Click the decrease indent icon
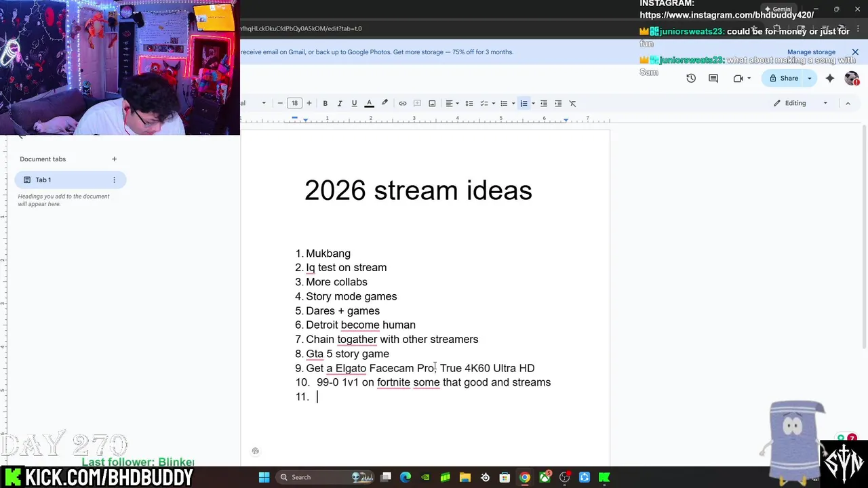The image size is (868, 488). pos(544,103)
